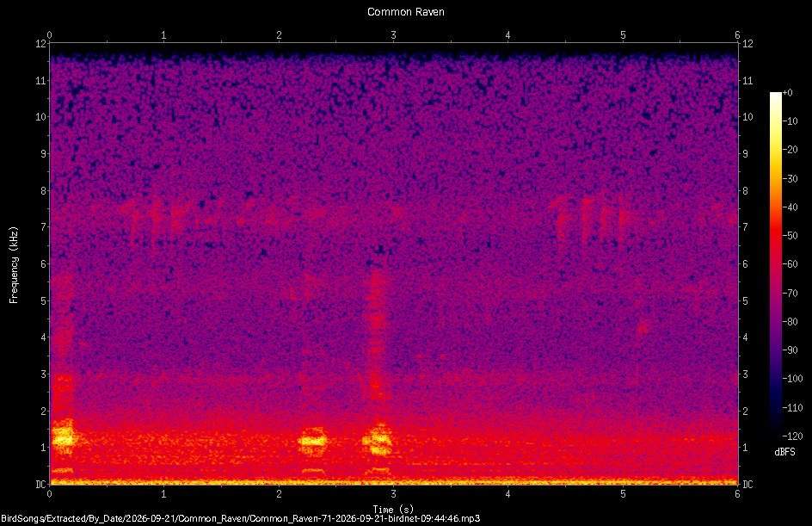
Task: Click the mp3 file path text at bottom
Action: (241, 518)
